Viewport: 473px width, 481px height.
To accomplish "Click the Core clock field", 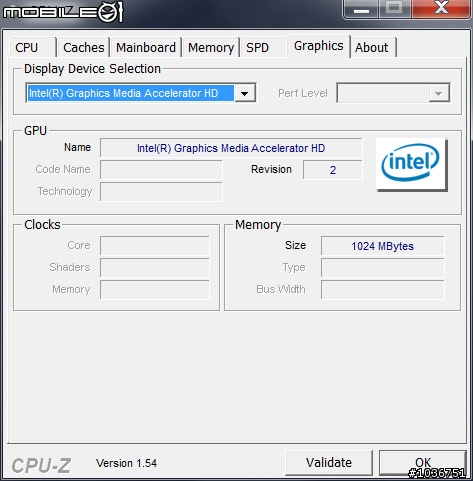I will point(155,246).
